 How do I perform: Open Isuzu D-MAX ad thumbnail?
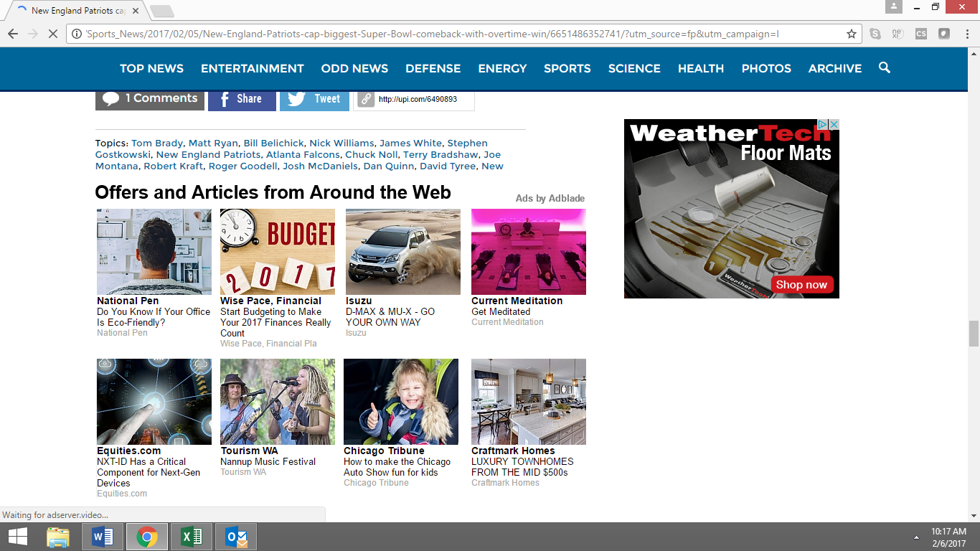403,252
